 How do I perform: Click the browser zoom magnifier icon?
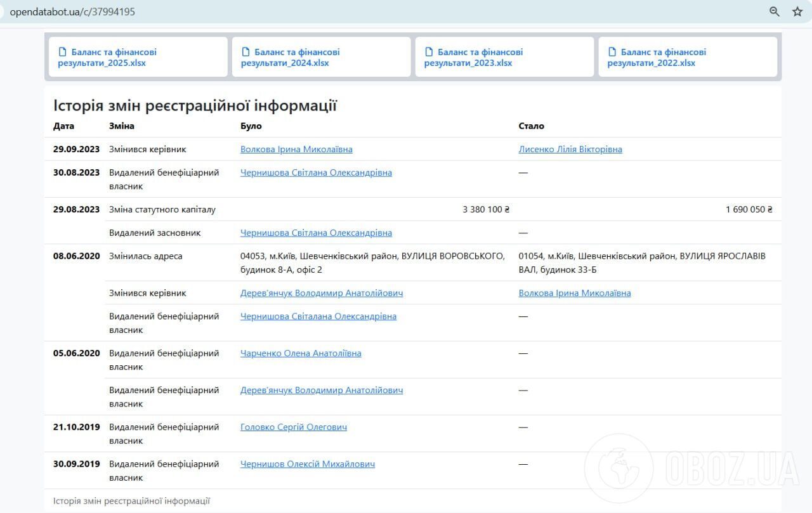(x=775, y=11)
